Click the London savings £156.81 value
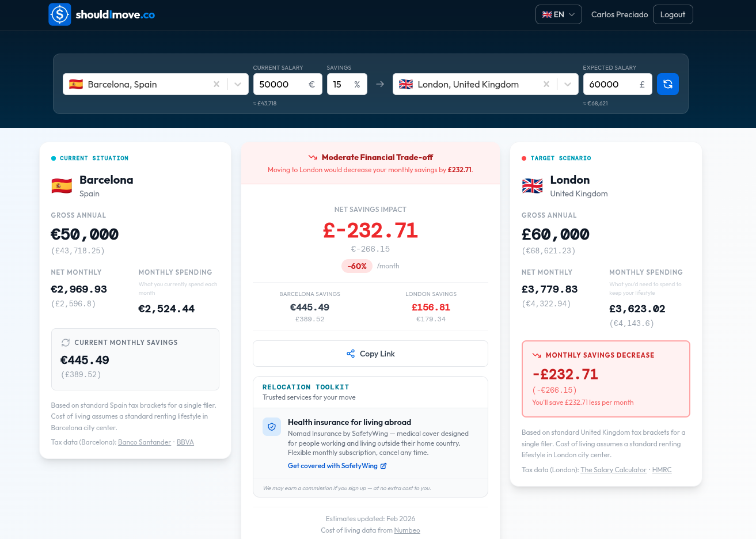756x539 pixels. 431,308
